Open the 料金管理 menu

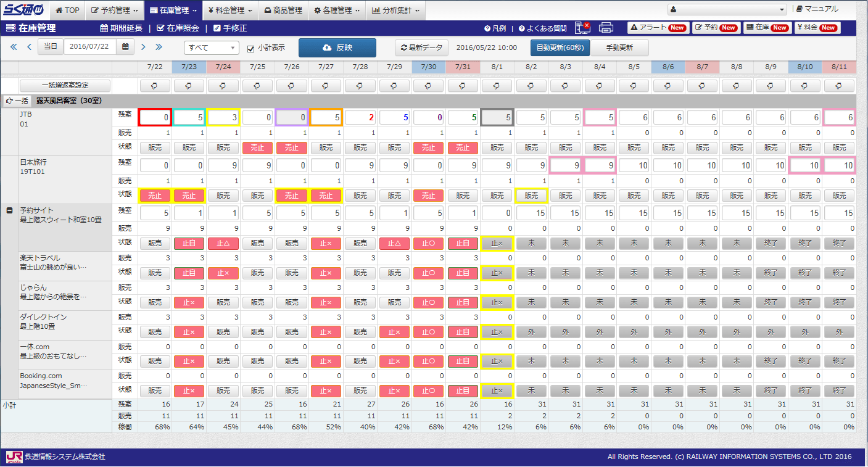tap(229, 10)
